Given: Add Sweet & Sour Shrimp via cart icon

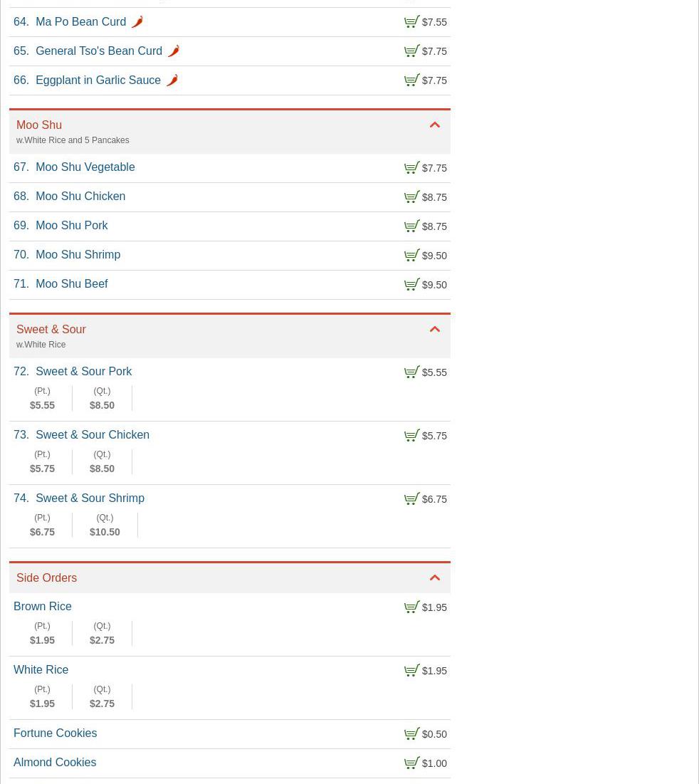Looking at the screenshot, I should (x=412, y=499).
